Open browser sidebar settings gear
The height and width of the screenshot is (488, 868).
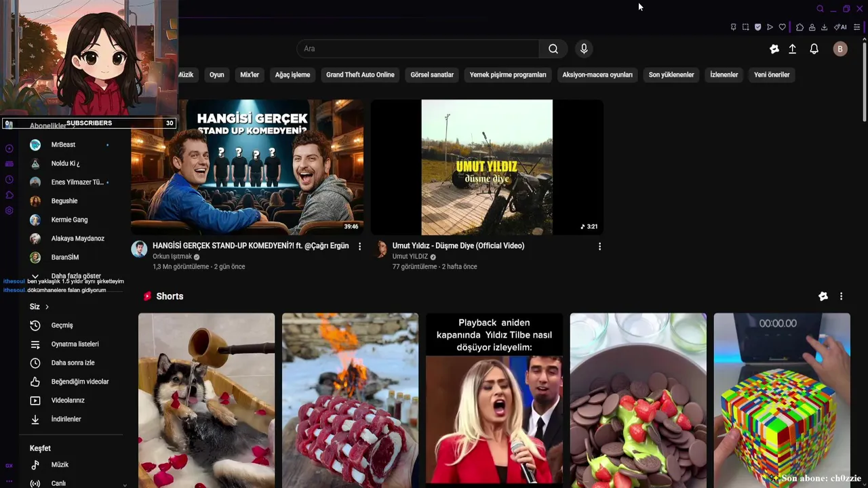pyautogui.click(x=9, y=211)
